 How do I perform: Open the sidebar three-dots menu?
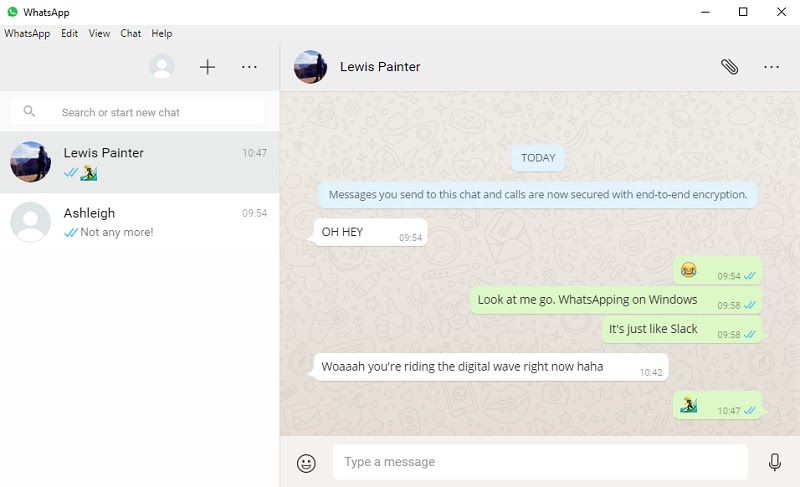pyautogui.click(x=249, y=67)
